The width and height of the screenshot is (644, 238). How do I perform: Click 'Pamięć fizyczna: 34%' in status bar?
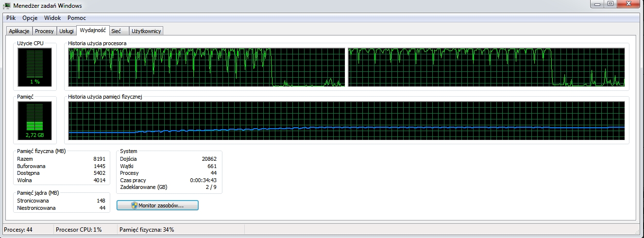coord(146,230)
